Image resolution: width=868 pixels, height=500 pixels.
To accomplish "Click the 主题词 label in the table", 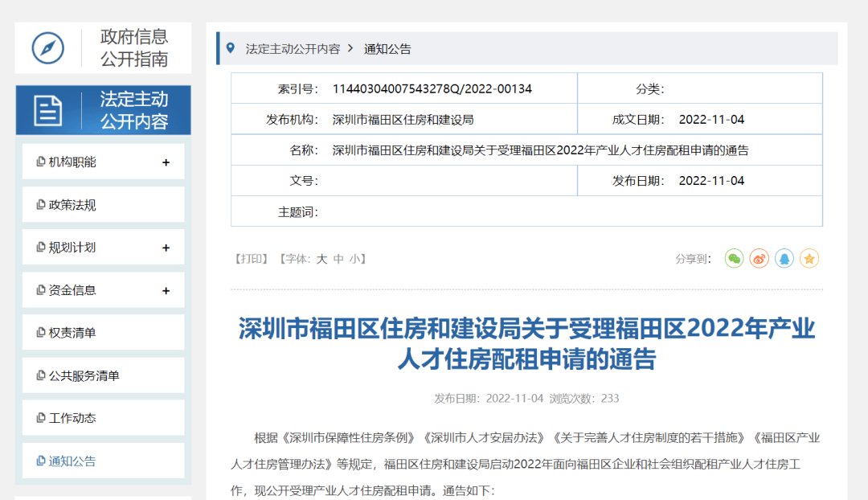I will coord(298,212).
